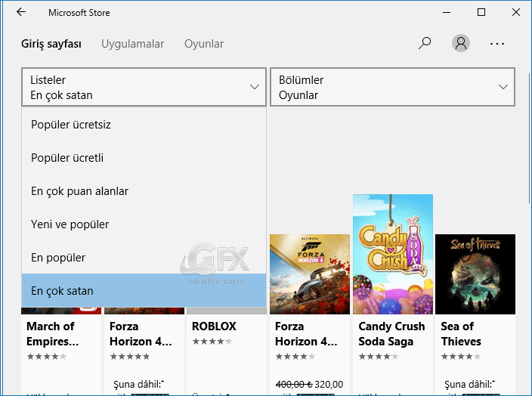Open ROBLOX game title

coord(214,326)
